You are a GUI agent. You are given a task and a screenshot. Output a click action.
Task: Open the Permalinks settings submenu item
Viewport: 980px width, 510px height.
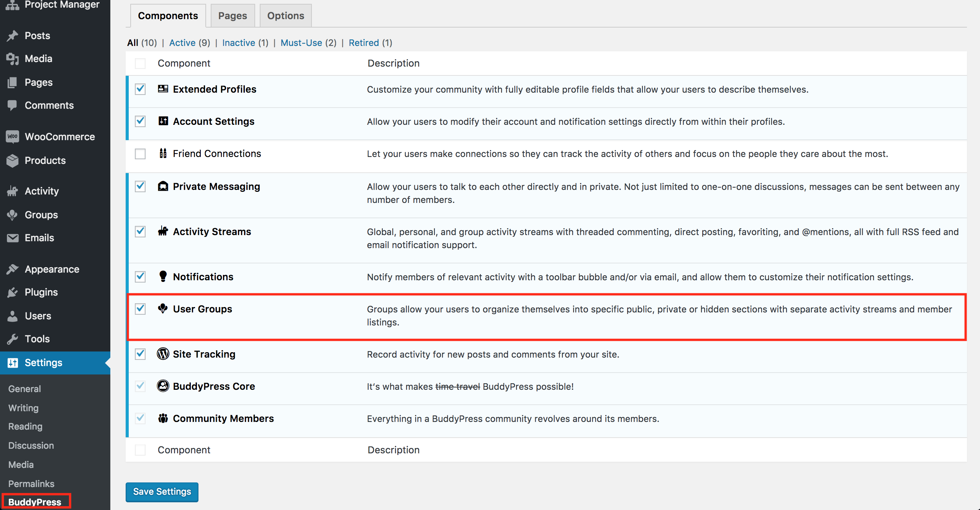coord(31,484)
